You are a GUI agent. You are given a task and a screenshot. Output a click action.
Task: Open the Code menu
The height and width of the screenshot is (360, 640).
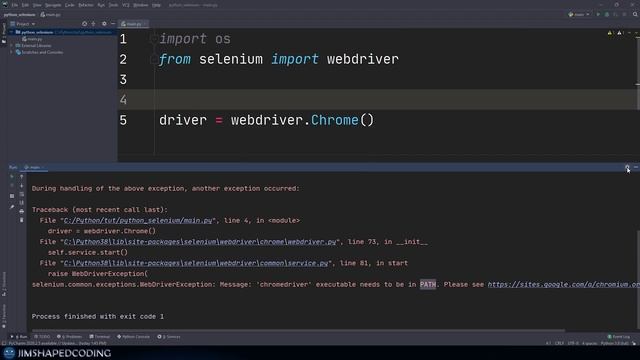point(70,5)
